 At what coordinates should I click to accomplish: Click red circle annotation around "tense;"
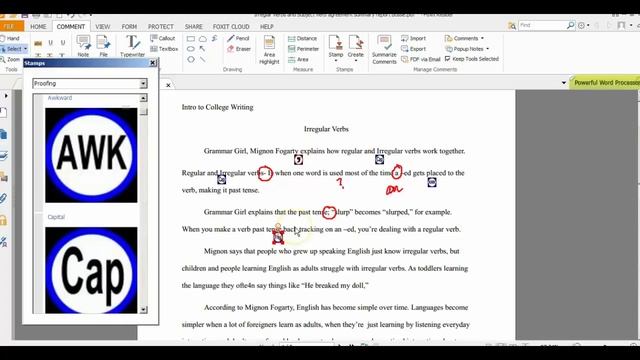point(329,212)
